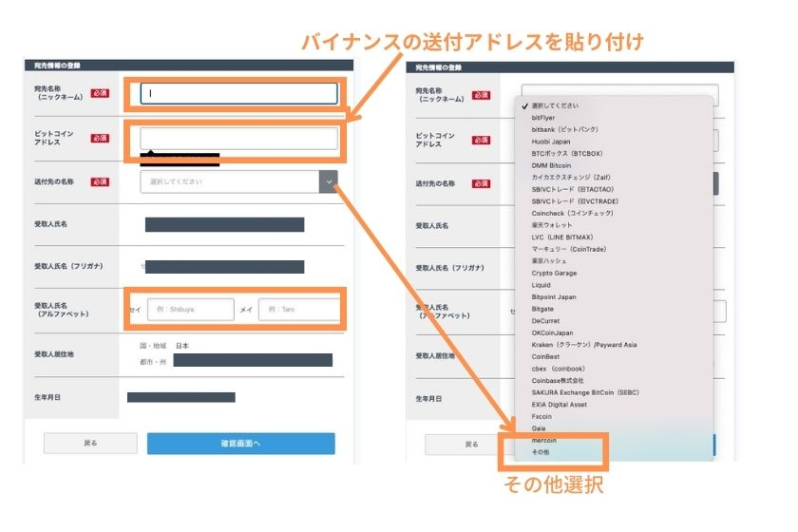Choose Gaia from the dropdown list
This screenshot has width=798, height=532.
tap(539, 428)
